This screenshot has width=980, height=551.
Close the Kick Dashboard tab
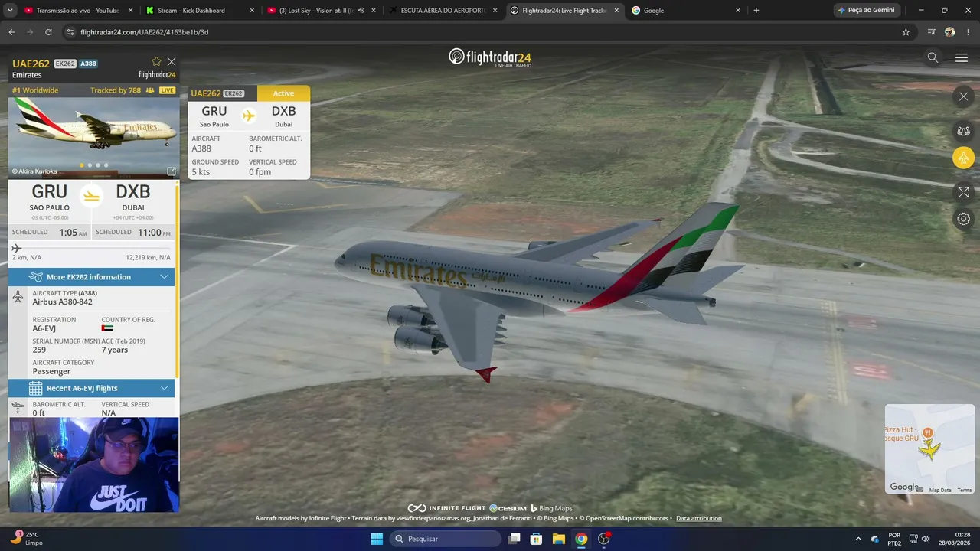pyautogui.click(x=252, y=11)
